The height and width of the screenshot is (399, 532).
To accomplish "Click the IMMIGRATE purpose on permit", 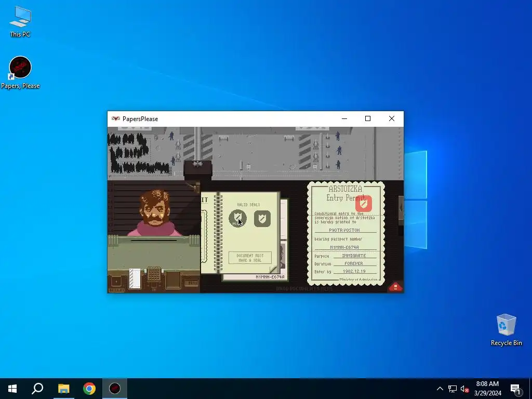I will coord(354,256).
